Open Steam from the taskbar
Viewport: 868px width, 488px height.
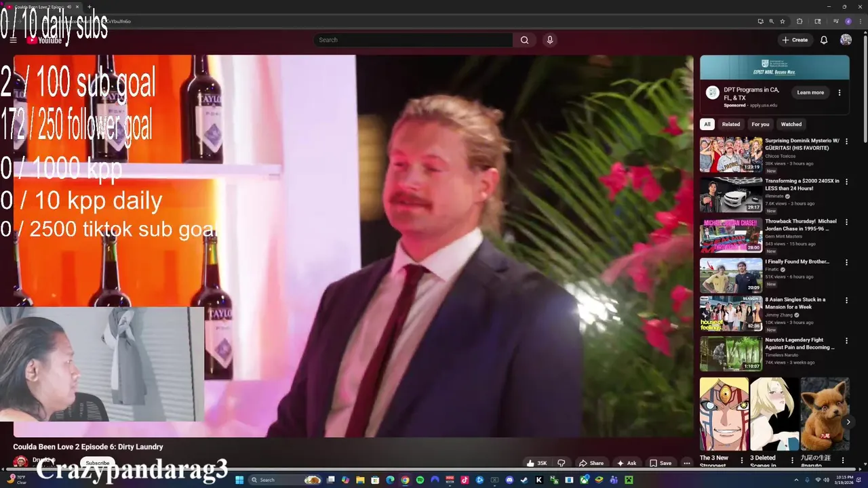[524, 480]
